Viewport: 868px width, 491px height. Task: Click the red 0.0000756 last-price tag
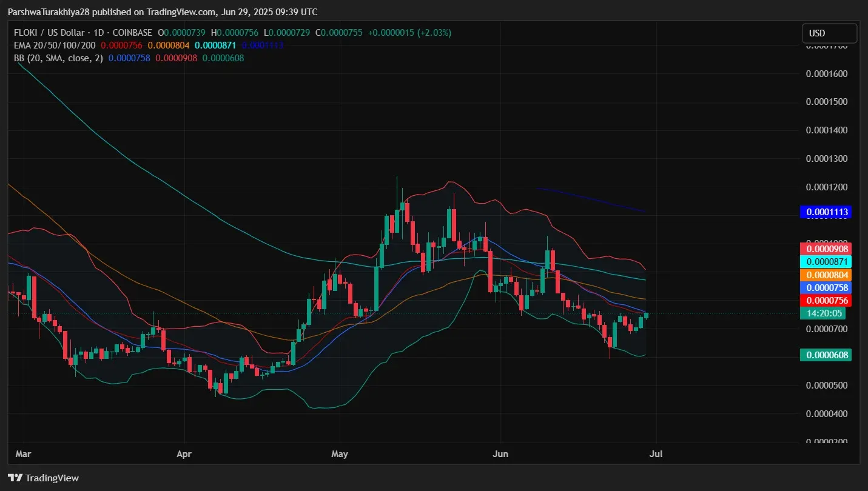826,301
